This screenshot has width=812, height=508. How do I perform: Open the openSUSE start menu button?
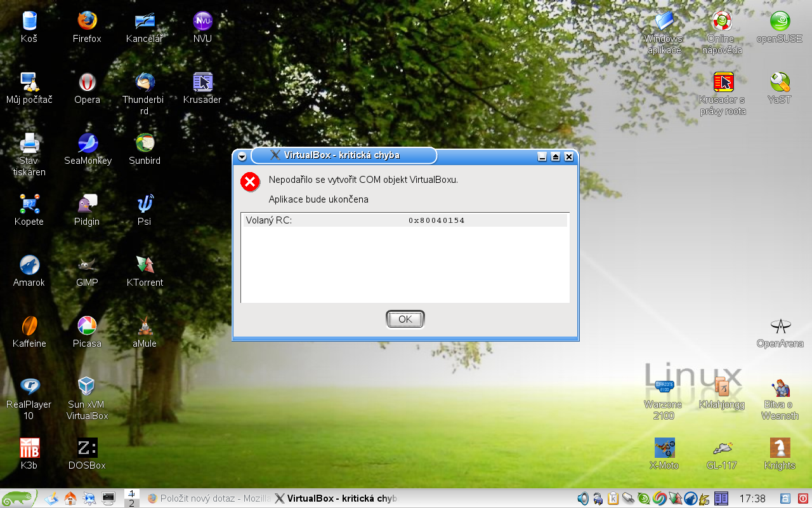tap(19, 498)
